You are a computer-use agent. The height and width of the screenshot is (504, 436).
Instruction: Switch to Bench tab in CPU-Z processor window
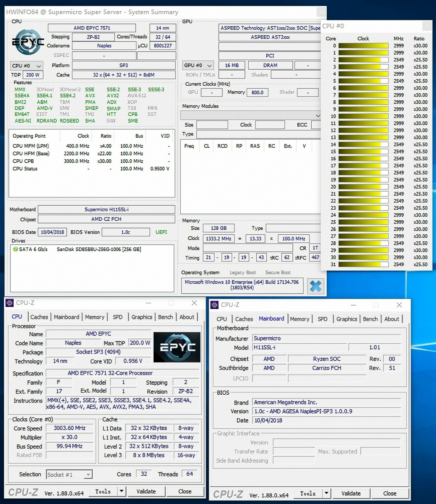click(x=166, y=317)
